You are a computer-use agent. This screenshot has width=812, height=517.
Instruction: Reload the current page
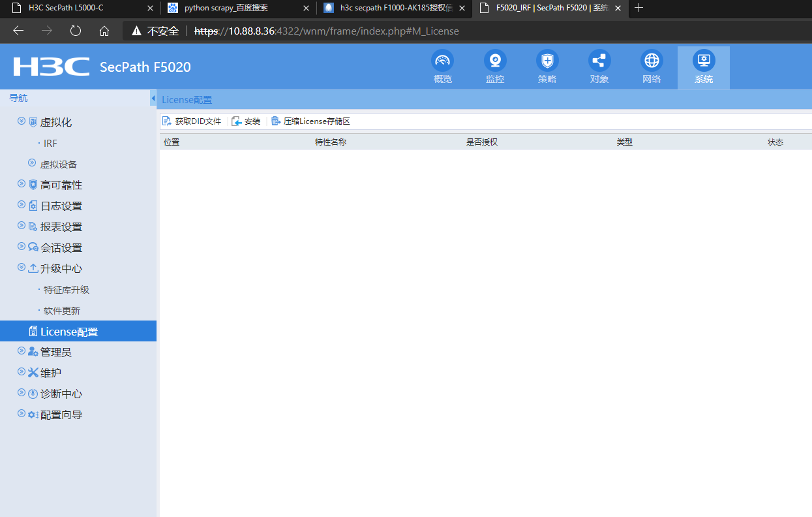click(76, 31)
